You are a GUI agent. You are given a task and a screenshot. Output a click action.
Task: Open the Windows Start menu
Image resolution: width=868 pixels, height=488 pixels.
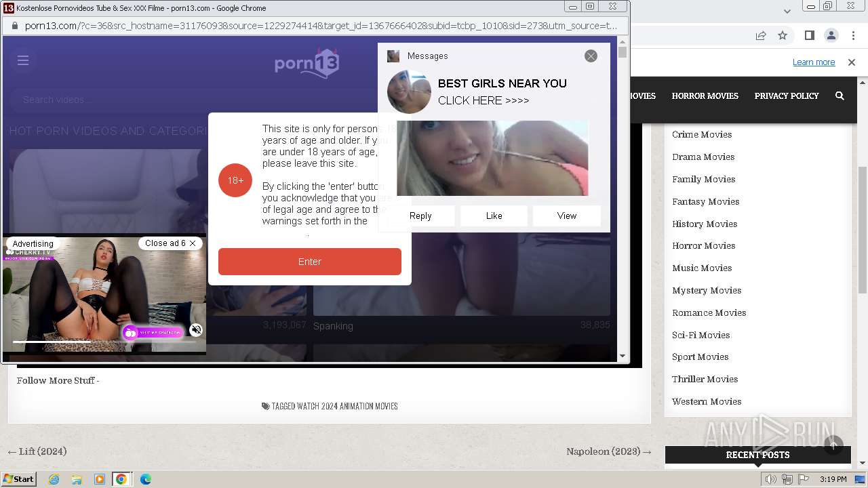(18, 479)
